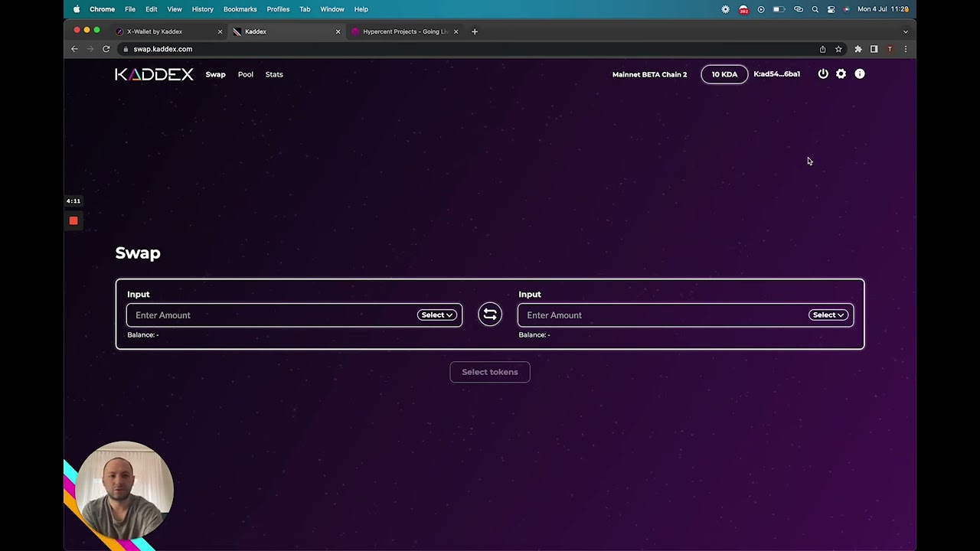Screen dimensions: 980x551
Task: Click the webcam presenter thumbnail
Action: [x=125, y=490]
